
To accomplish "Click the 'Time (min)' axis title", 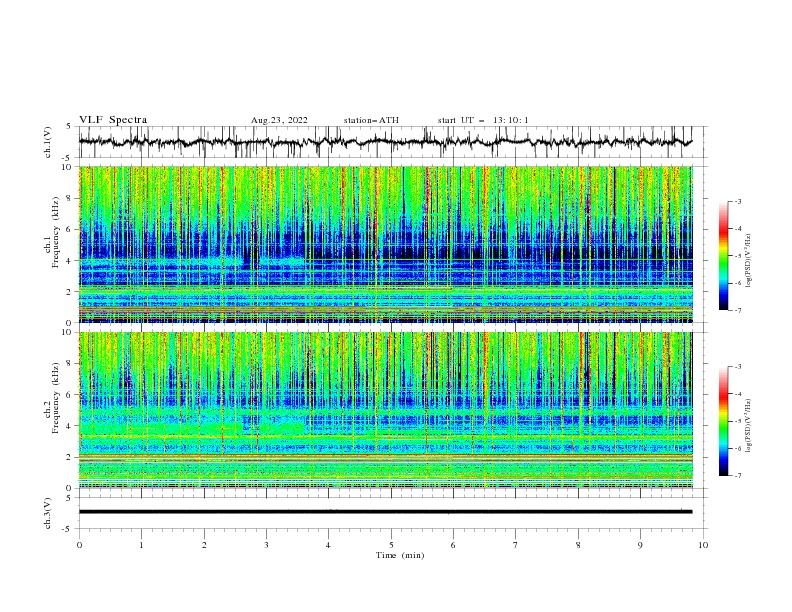I will [400, 555].
